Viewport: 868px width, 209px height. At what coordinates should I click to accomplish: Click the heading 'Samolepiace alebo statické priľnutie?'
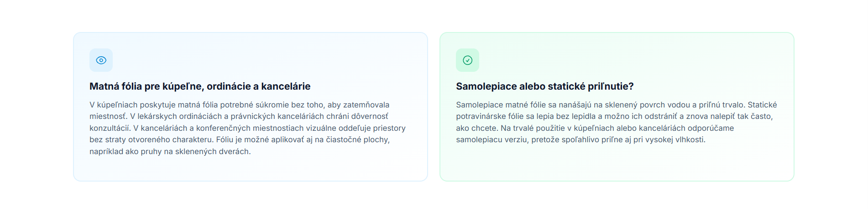pos(544,86)
